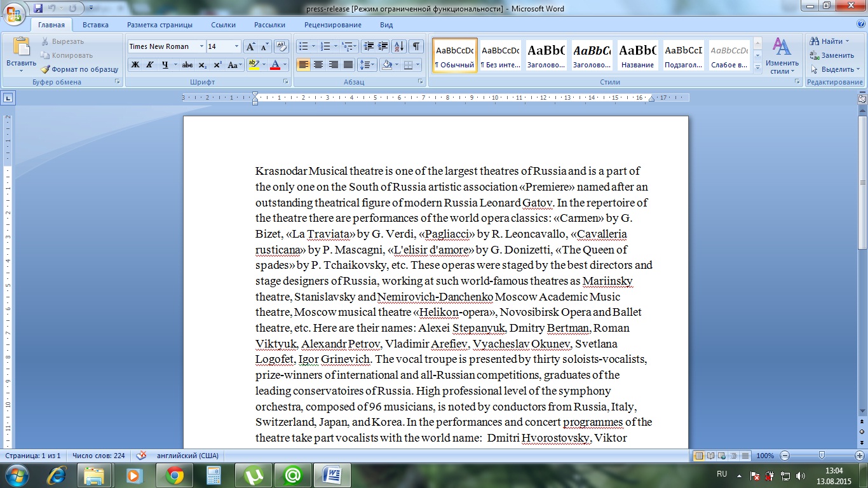
Task: Toggle subscript formatting
Action: pos(202,65)
